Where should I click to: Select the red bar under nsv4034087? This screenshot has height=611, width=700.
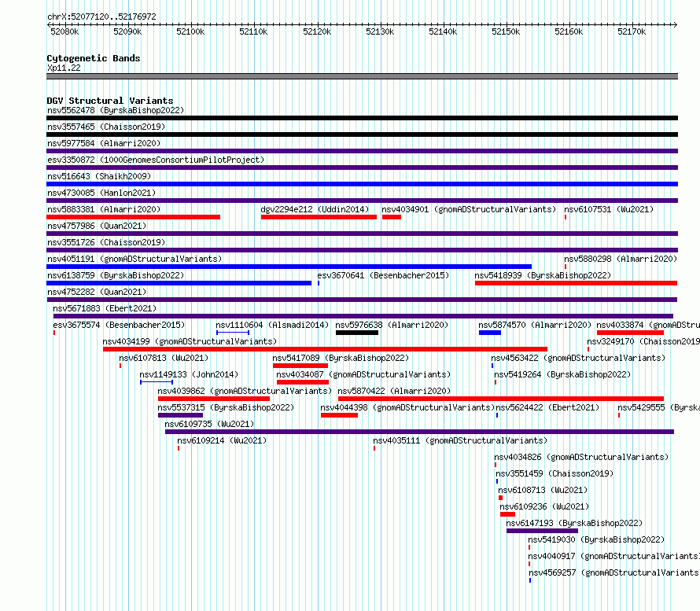tap(303, 382)
